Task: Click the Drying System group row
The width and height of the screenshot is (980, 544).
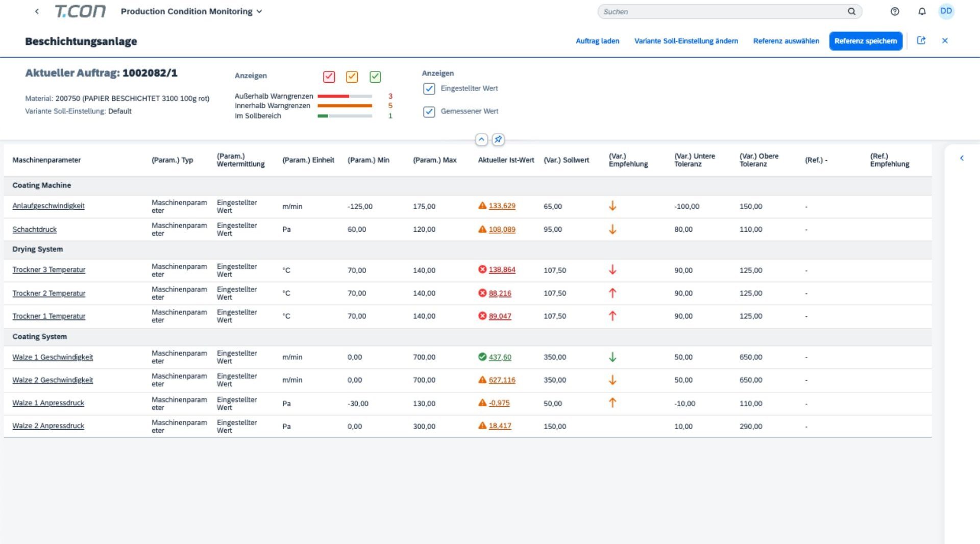Action: coord(468,249)
